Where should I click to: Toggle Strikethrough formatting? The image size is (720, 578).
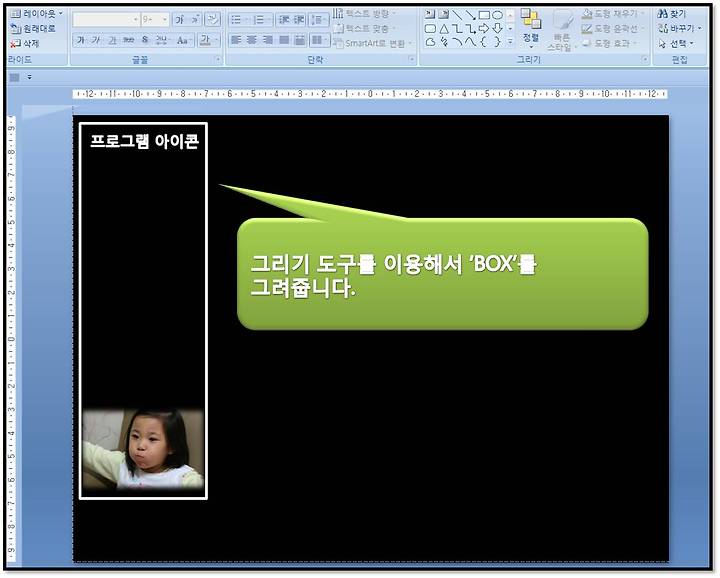tap(129, 40)
